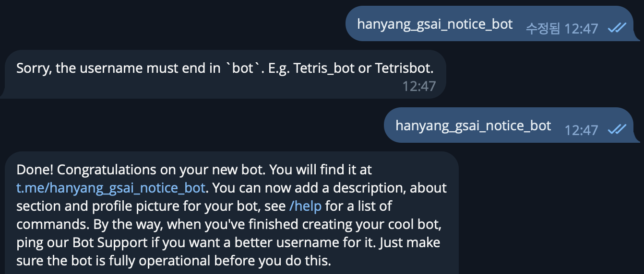Click empty chat background beside Sorry message
This screenshot has height=274, width=644.
point(542,74)
